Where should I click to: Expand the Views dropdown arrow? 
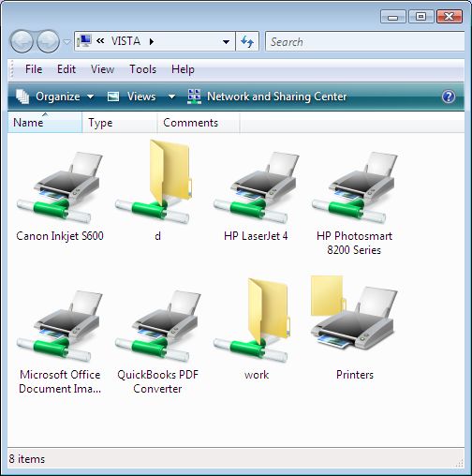tap(171, 97)
